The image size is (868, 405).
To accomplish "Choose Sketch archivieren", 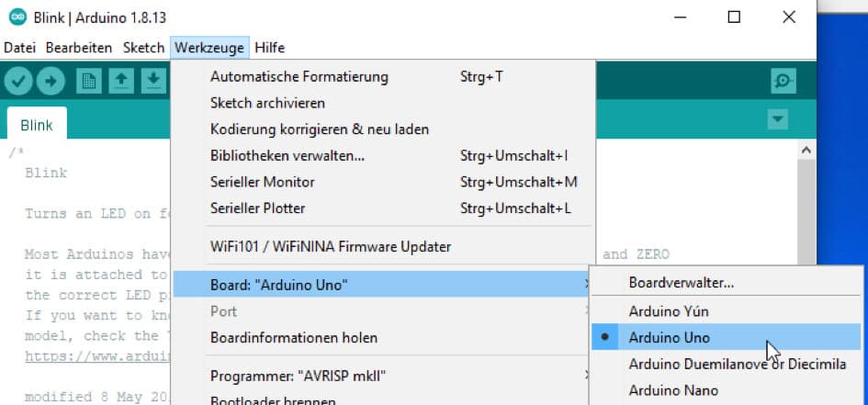I will coord(383,103).
